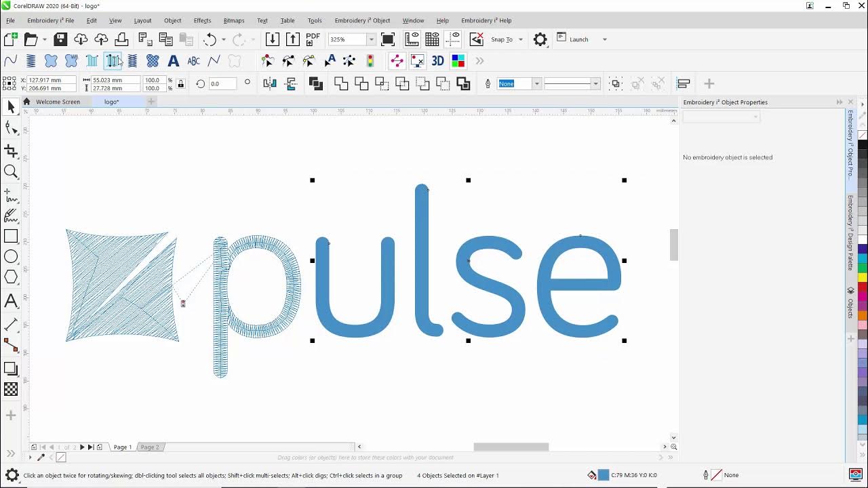
Task: Click the rotation angle field
Action: pyautogui.click(x=222, y=84)
